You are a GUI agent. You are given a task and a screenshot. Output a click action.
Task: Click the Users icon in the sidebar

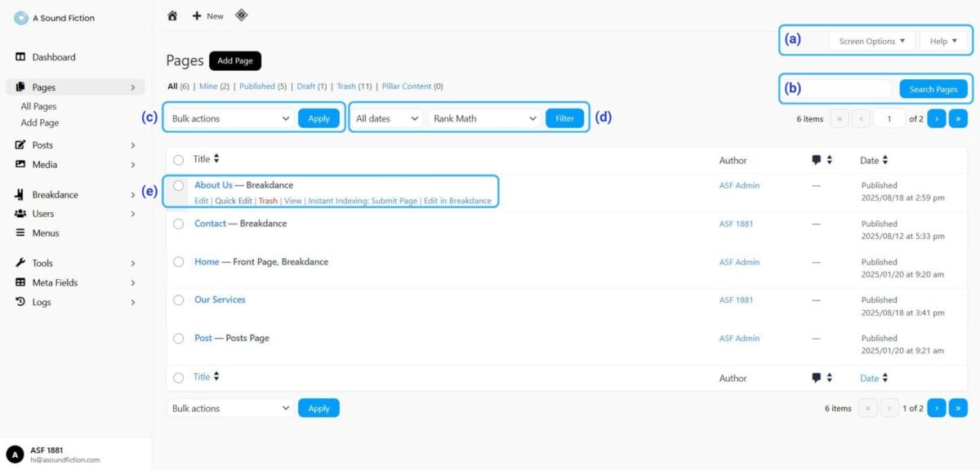pyautogui.click(x=20, y=214)
